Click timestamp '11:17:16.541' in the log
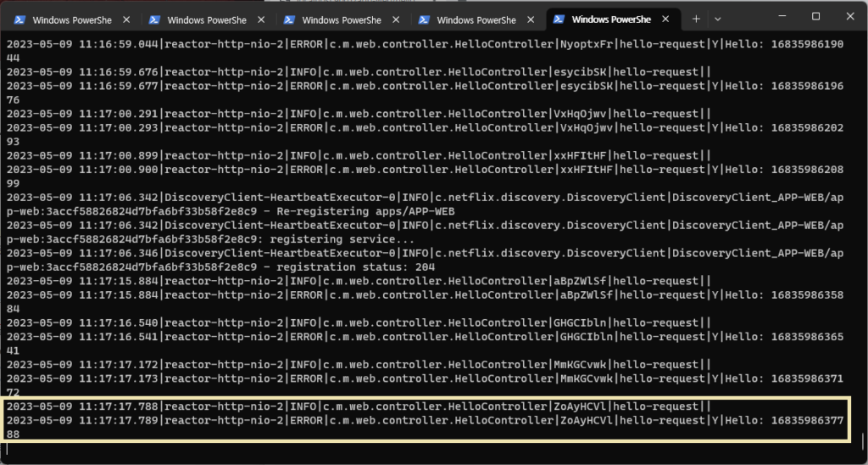The height and width of the screenshot is (465, 868). [x=118, y=336]
